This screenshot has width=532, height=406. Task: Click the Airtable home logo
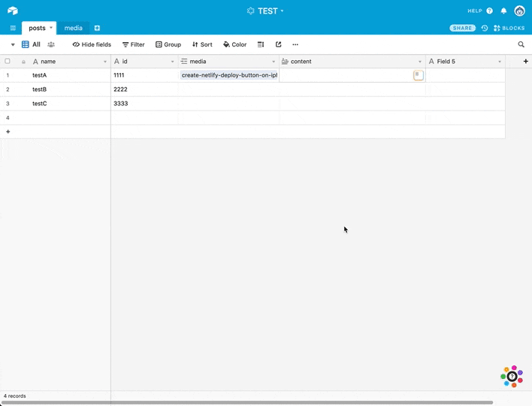(13, 11)
